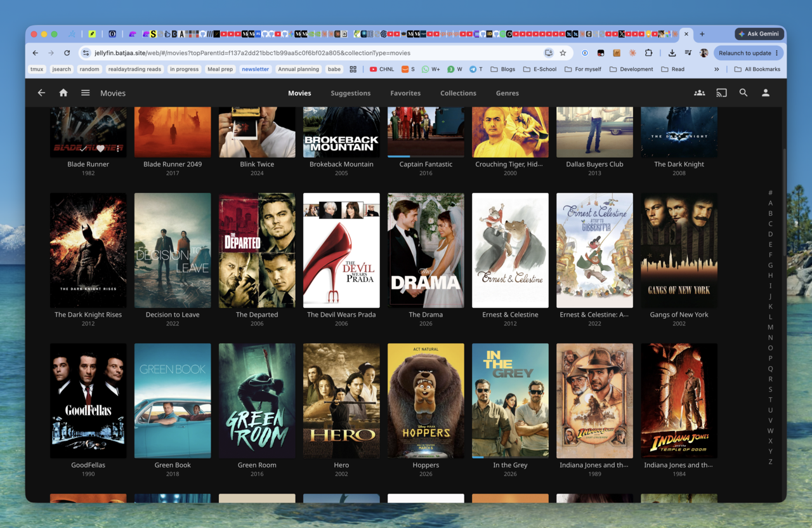Expand the All Bookmarks folder
Screen dimensions: 812x528
point(757,69)
